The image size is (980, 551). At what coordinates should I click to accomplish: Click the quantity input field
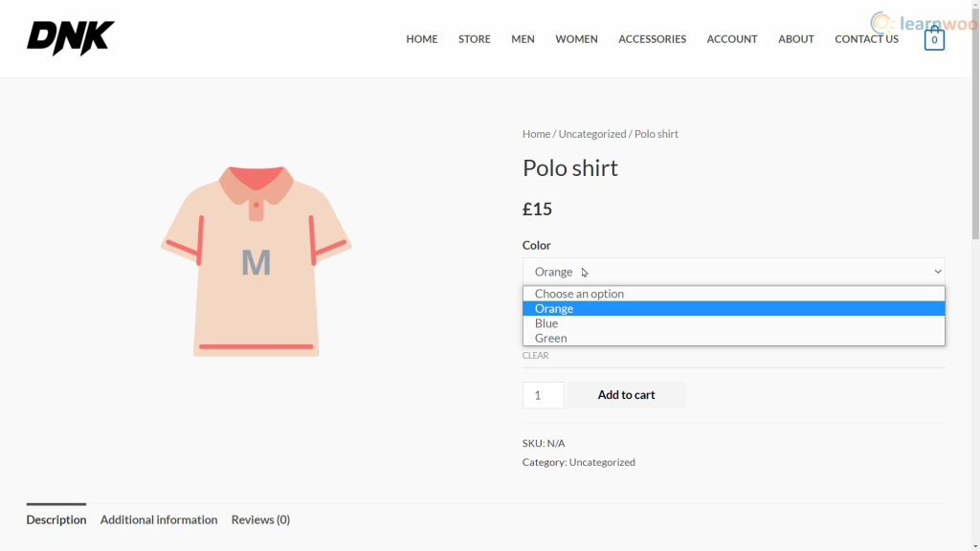tap(544, 395)
